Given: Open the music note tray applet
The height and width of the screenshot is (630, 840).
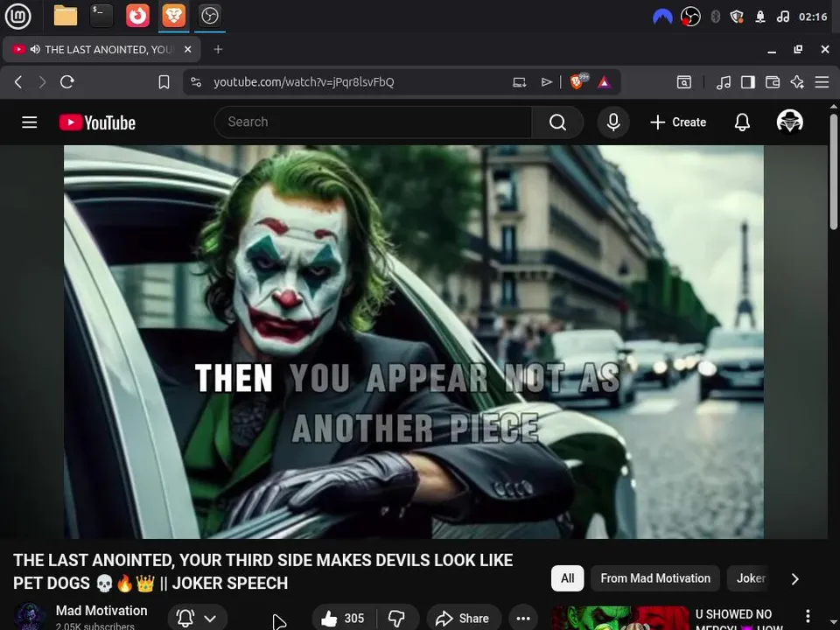Looking at the screenshot, I should pos(782,17).
